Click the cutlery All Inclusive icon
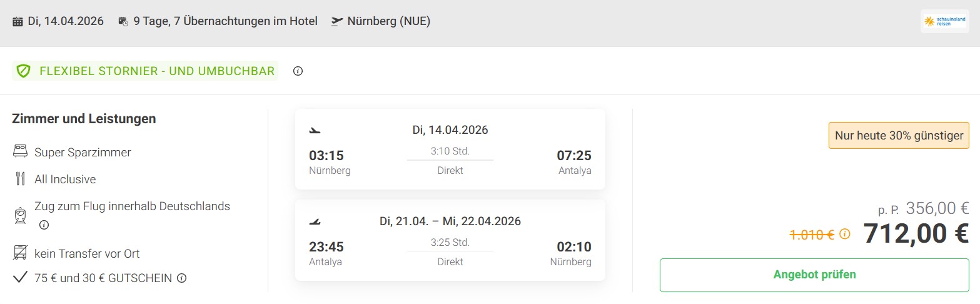Viewport: 980px width, 304px height. 19,179
